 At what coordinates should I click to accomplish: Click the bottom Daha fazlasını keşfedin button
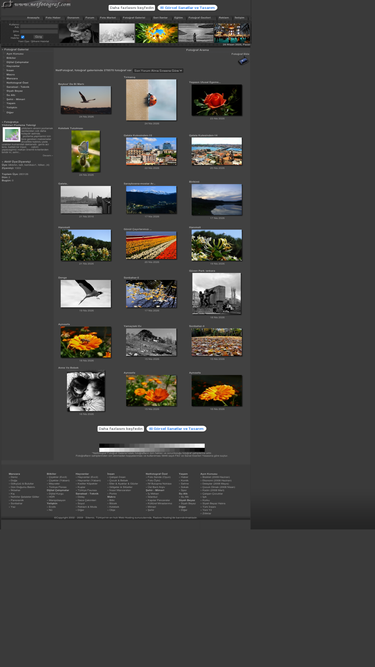click(x=121, y=429)
